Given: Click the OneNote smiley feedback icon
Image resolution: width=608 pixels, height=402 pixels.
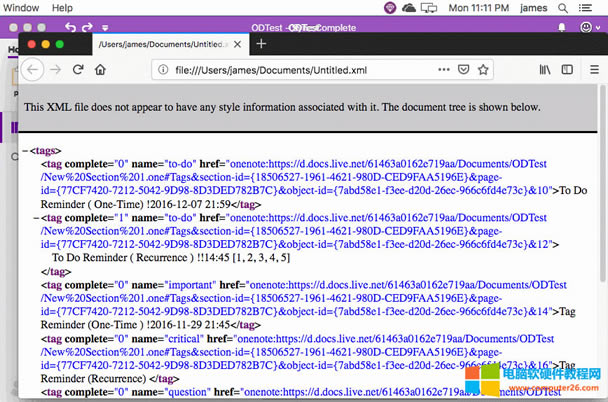Looking at the screenshot, I should [x=586, y=26].
